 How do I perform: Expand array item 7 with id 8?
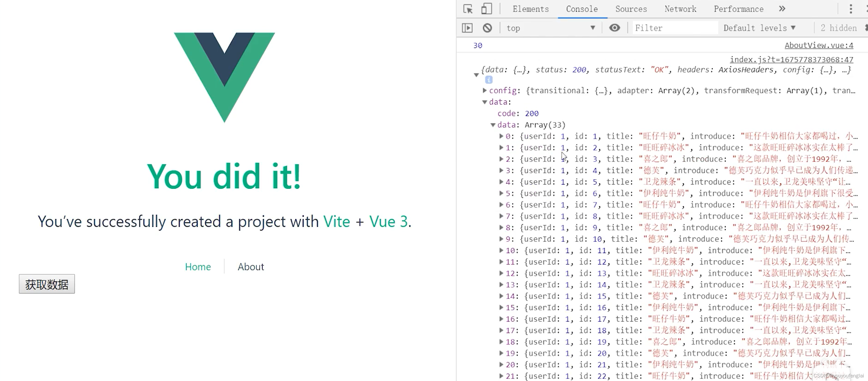click(501, 216)
